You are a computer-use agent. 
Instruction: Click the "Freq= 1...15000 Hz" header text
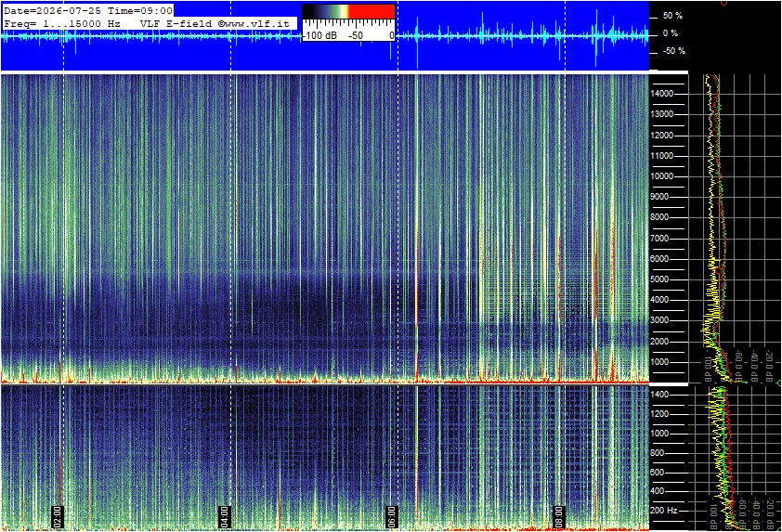pos(62,23)
